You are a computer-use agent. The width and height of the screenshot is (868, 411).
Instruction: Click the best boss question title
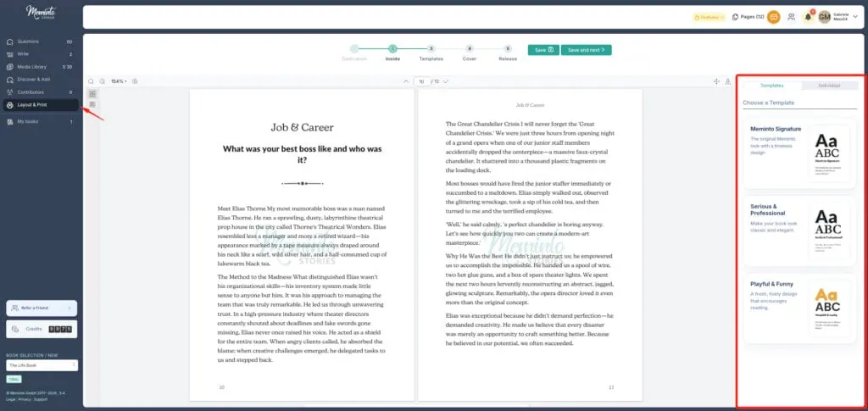pyautogui.click(x=303, y=154)
